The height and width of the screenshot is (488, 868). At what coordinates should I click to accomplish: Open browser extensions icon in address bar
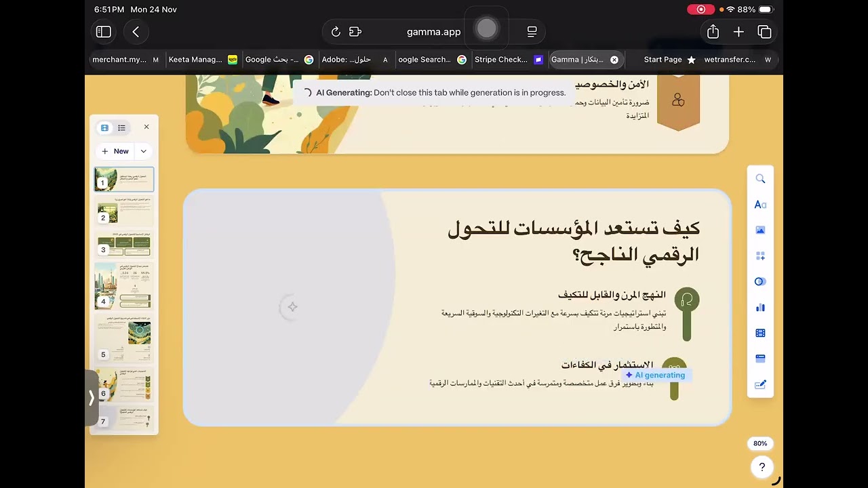[x=355, y=32]
